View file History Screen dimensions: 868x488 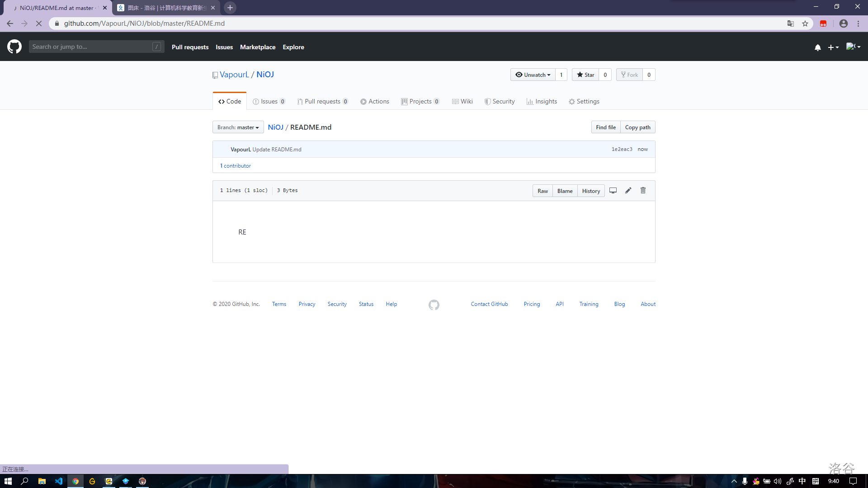click(591, 191)
